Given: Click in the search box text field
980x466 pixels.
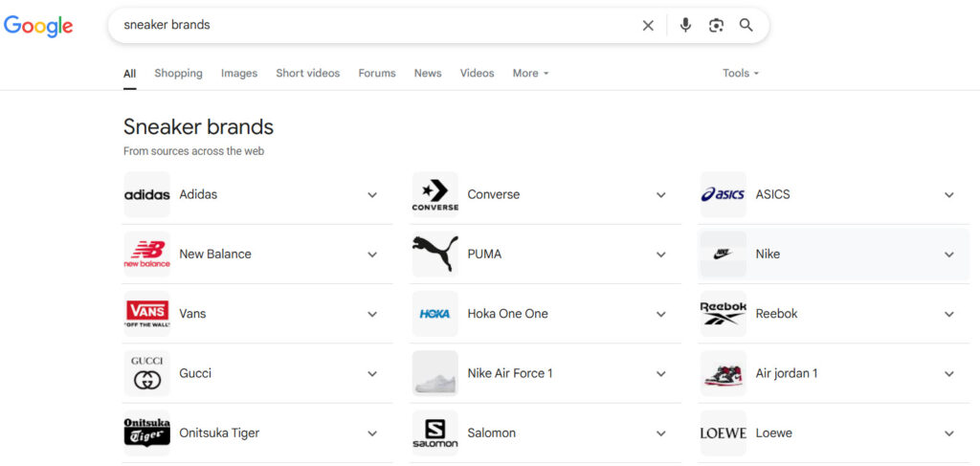Looking at the screenshot, I should (x=375, y=26).
